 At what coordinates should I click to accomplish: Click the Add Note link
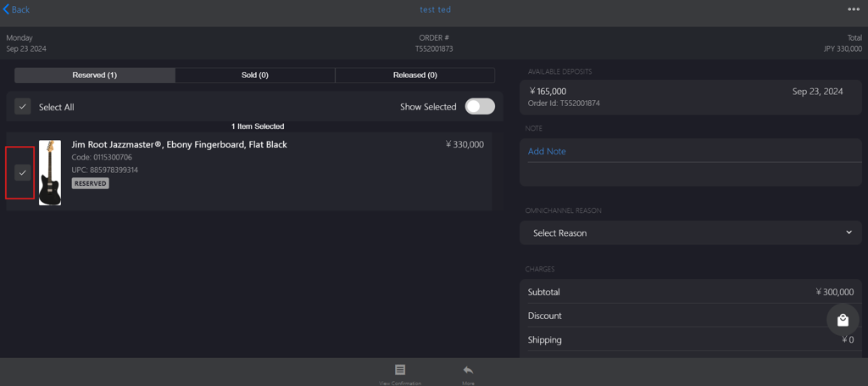point(547,151)
